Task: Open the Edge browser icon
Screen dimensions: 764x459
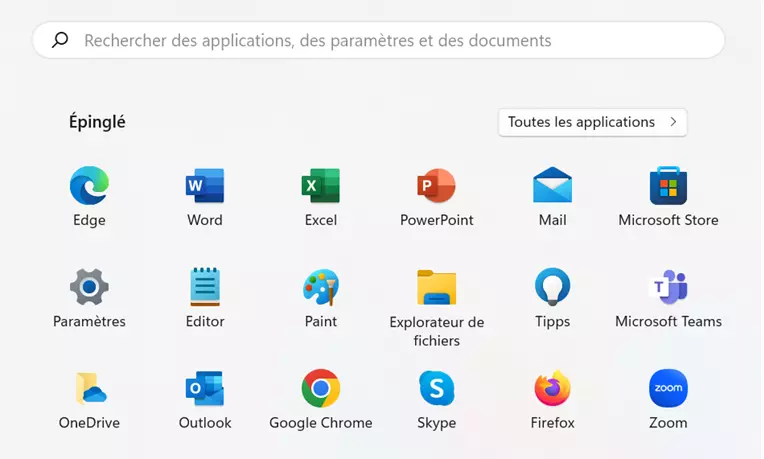Action: click(x=89, y=186)
